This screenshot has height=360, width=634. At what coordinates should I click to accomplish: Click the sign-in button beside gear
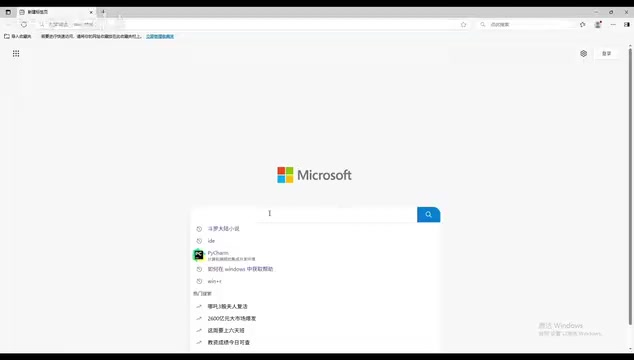[x=607, y=53]
